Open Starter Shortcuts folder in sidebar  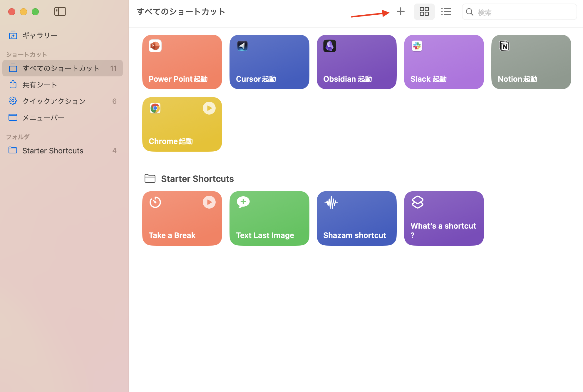click(53, 150)
